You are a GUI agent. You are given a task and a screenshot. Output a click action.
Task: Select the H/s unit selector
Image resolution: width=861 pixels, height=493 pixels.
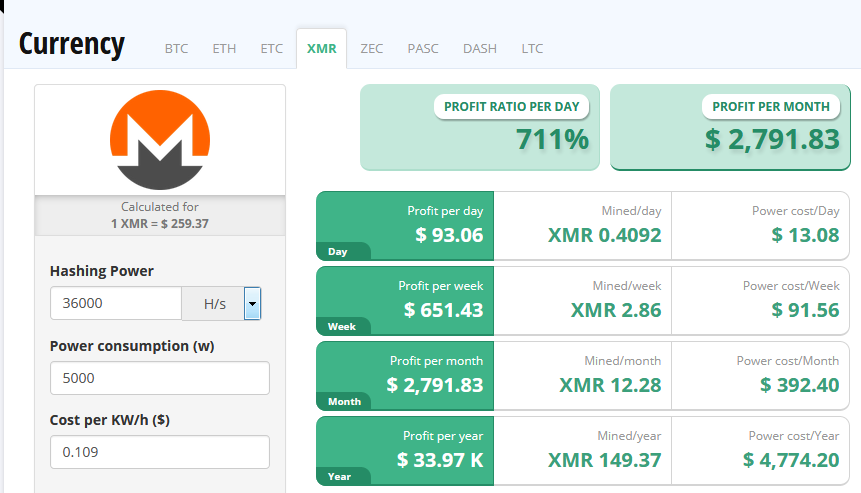point(214,303)
